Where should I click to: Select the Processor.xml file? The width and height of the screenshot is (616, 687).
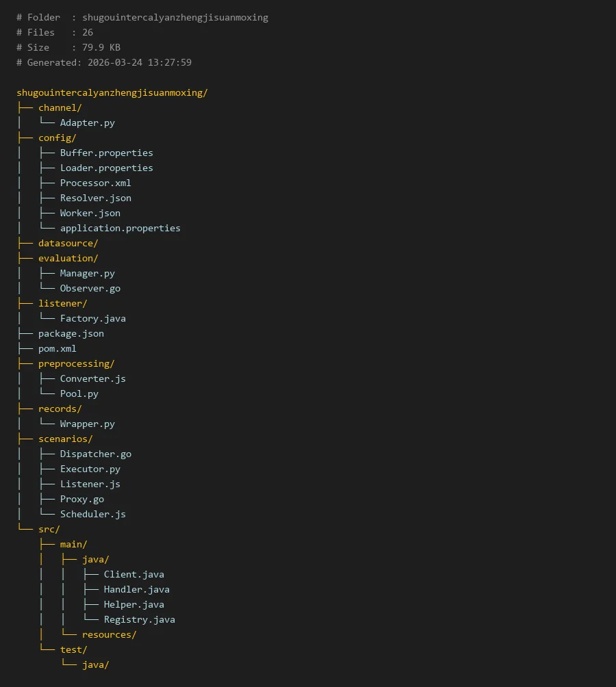click(95, 183)
